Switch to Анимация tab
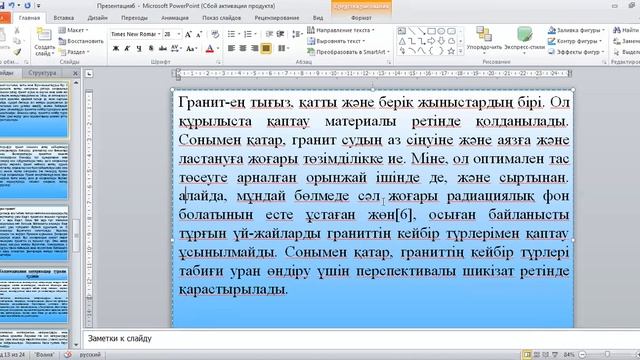 175,18
